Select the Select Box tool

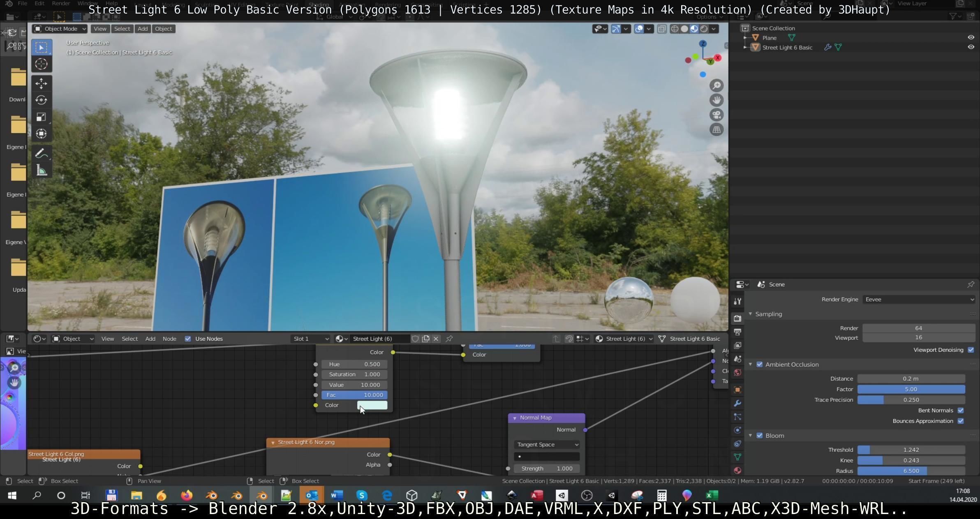[41, 47]
